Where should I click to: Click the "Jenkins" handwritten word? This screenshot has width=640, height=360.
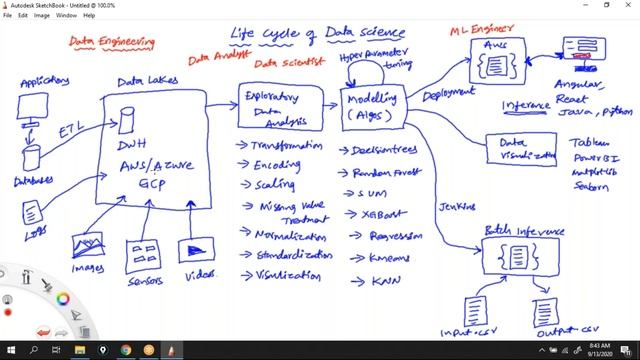tap(457, 207)
